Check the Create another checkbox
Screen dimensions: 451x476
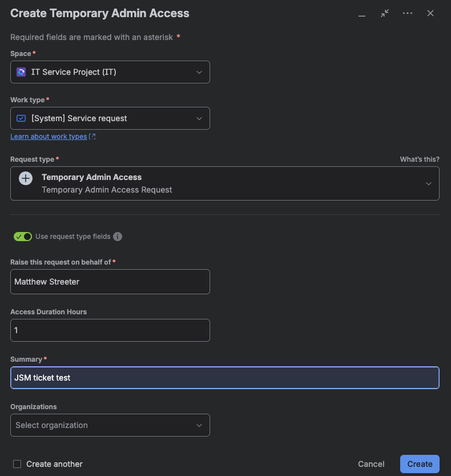point(17,464)
